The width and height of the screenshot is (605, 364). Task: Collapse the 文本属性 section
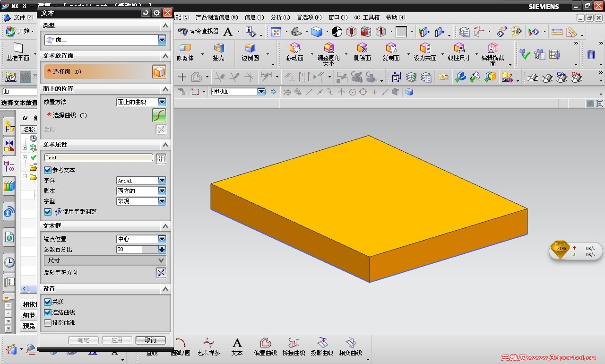[x=165, y=145]
